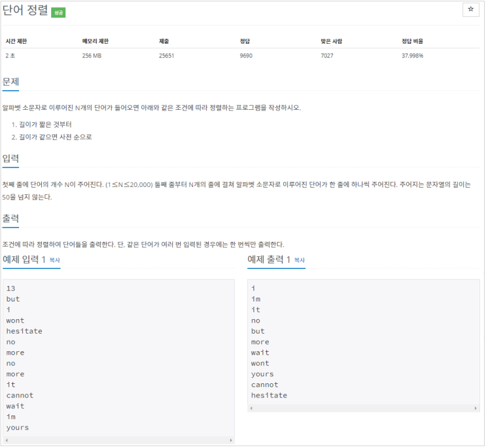This screenshot has height=448, width=486.
Task: Copy example input 1 via 복사 link
Action: pyautogui.click(x=55, y=260)
